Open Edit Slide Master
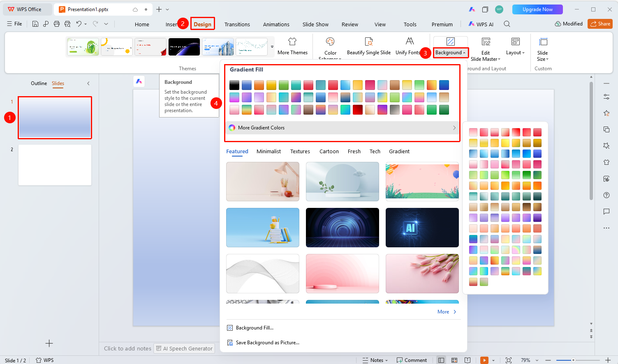The image size is (618, 364). pyautogui.click(x=486, y=49)
